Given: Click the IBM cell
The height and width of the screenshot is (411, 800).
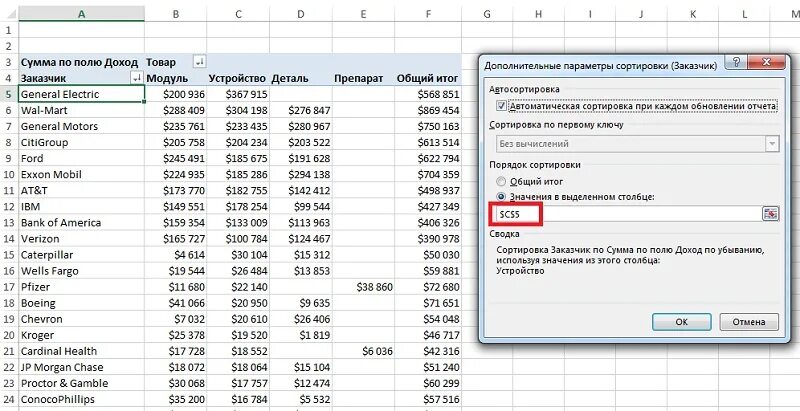Looking at the screenshot, I should click(82, 207).
